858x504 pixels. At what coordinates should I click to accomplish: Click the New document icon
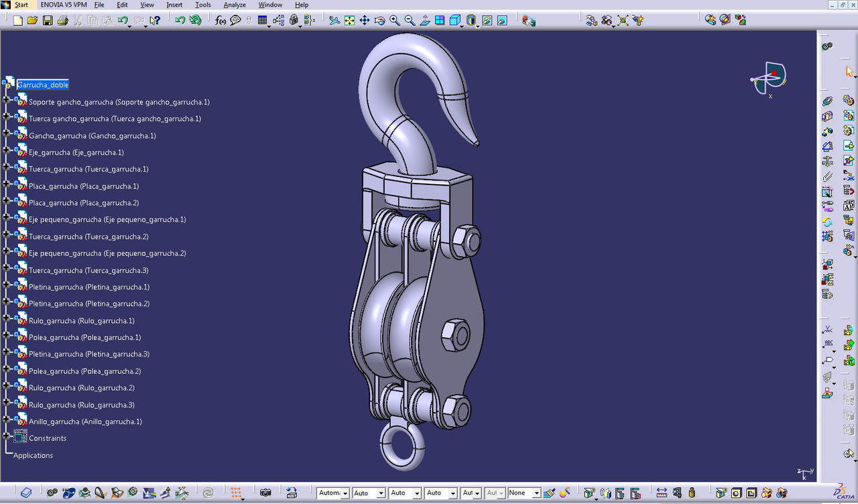coord(18,21)
